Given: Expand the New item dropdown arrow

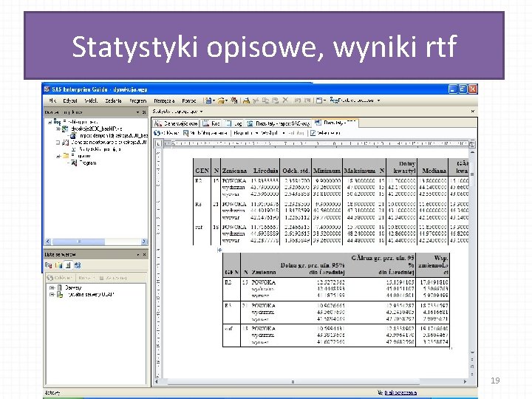Looking at the screenshot, I should coord(214,100).
